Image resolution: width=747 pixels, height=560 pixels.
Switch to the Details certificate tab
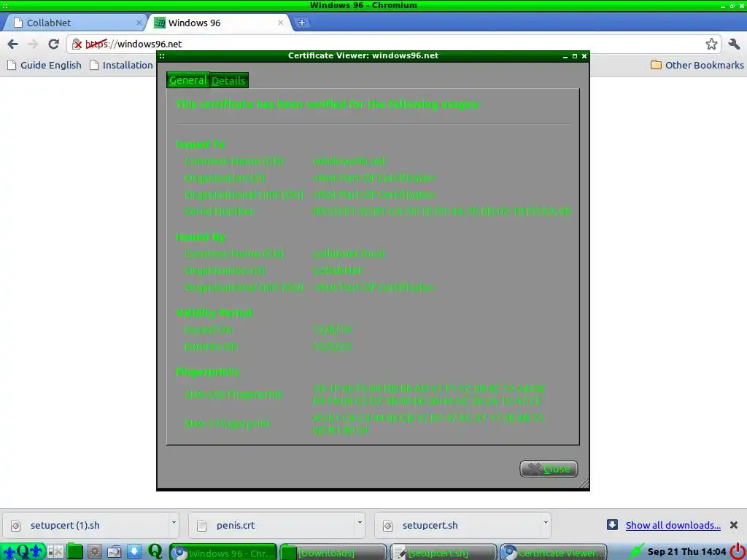[x=228, y=80]
